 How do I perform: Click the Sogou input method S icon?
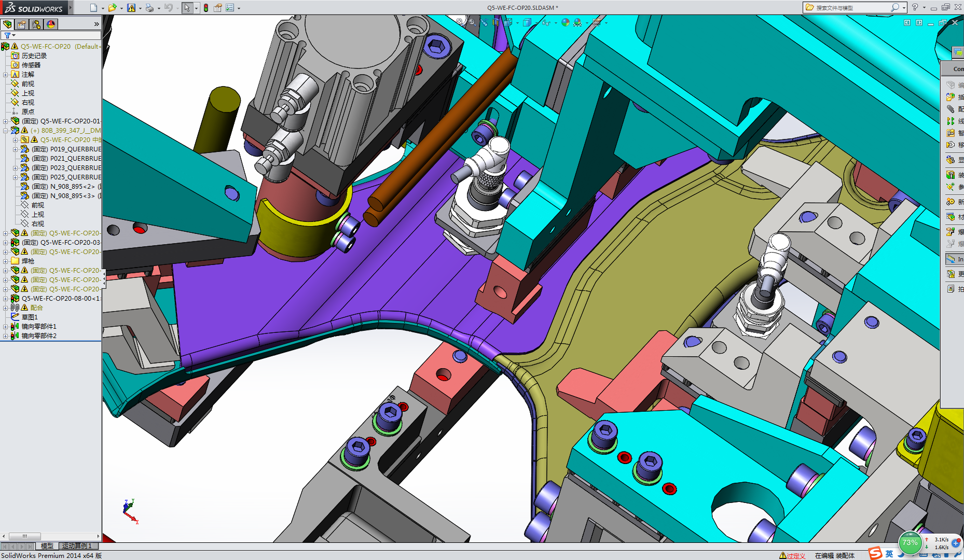[x=875, y=553]
